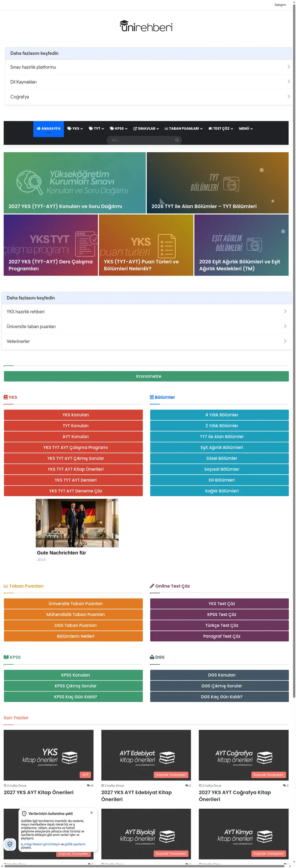
Task: Open 2027 YKS Konuları ve Soru Dağılımı banner
Action: point(75,183)
